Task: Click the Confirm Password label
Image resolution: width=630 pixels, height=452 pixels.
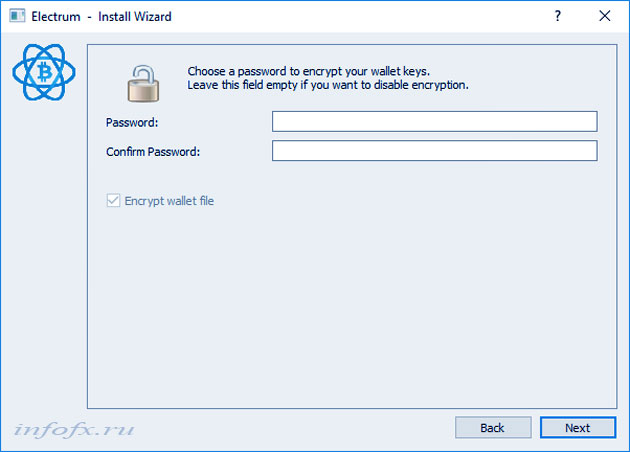Action: [153, 152]
